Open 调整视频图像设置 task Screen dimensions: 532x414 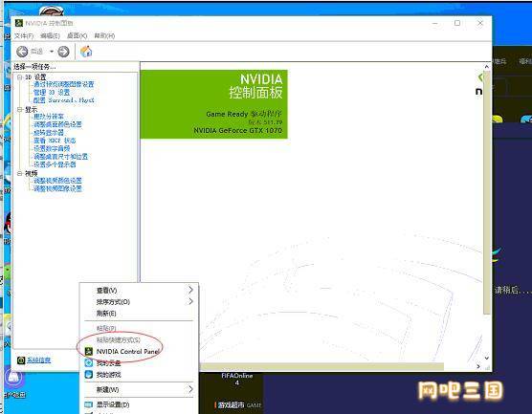57,188
